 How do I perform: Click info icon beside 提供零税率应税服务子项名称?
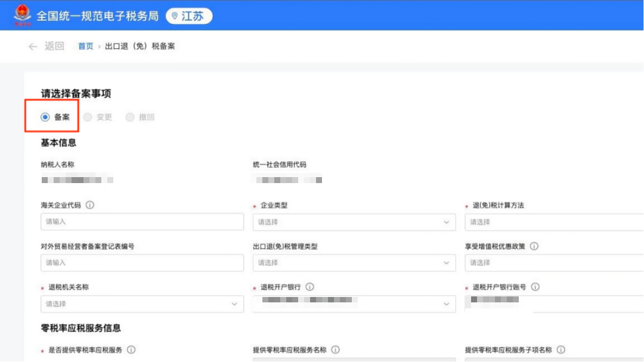pos(561,350)
